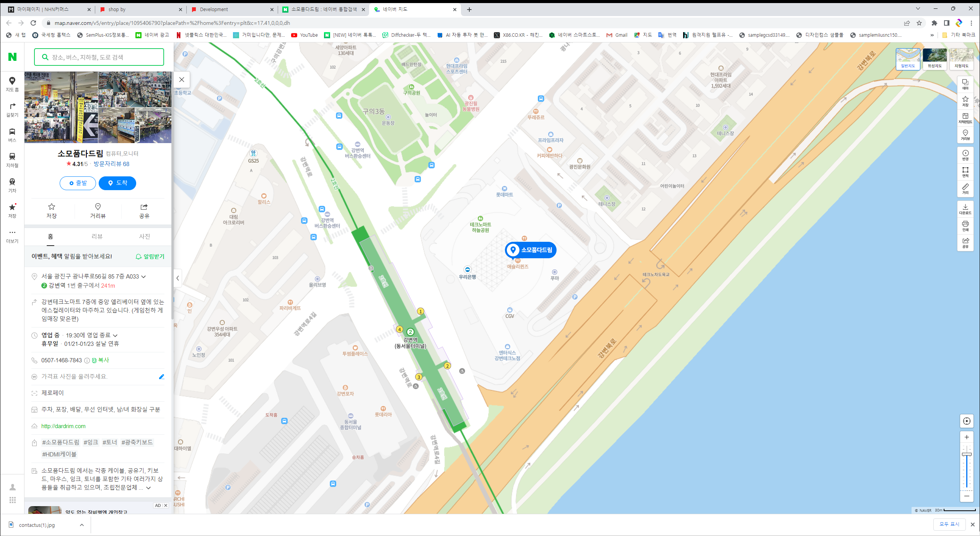The height and width of the screenshot is (536, 980).
Task: Select the 지하철 sidebar icon
Action: pyautogui.click(x=12, y=160)
